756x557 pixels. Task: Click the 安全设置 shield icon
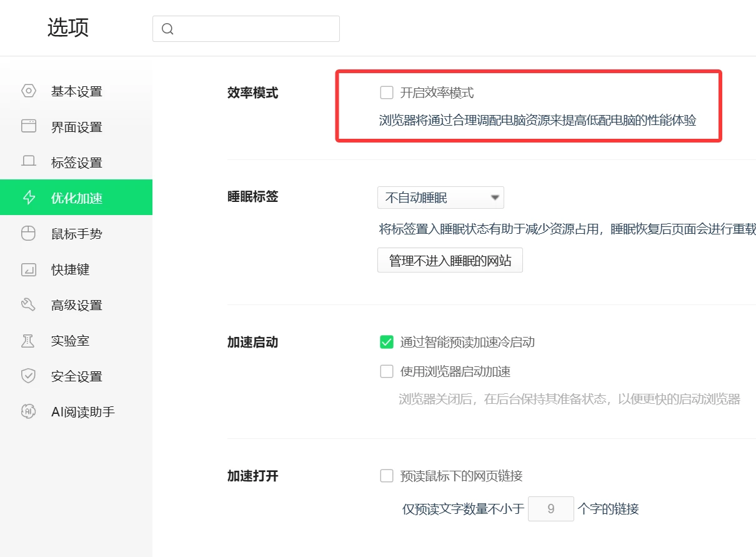pyautogui.click(x=29, y=376)
